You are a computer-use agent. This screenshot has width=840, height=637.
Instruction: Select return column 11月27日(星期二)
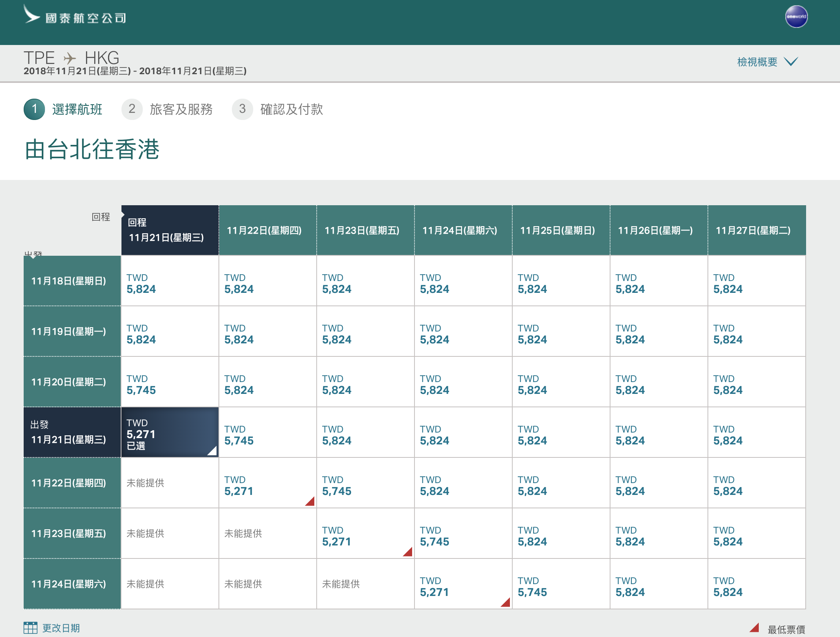(757, 230)
